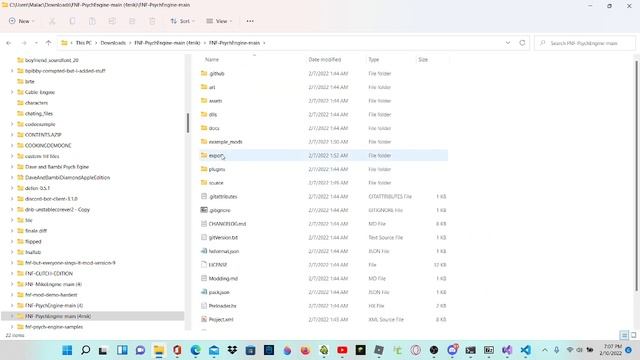Select the .github folder

coord(216,73)
